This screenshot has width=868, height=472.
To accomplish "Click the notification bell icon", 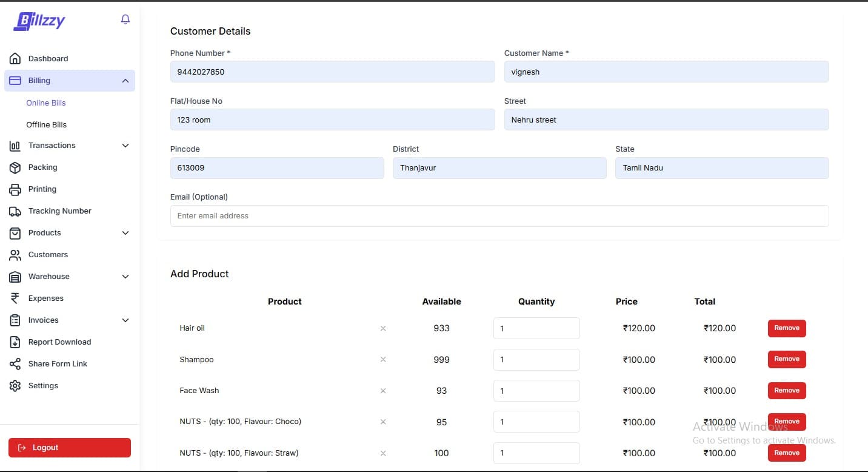I will (125, 19).
